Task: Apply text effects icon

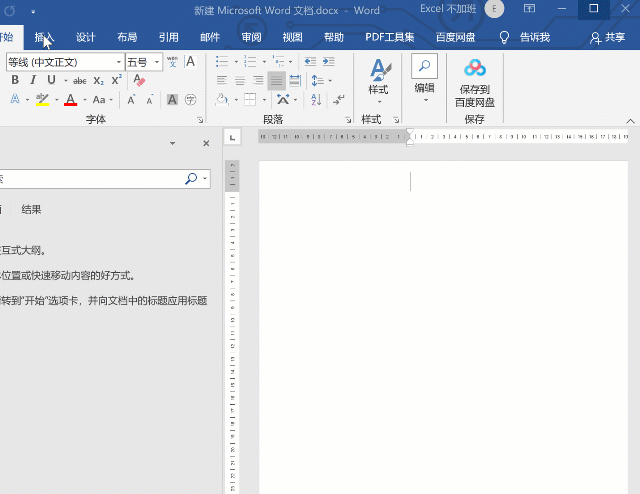Action: [15, 99]
